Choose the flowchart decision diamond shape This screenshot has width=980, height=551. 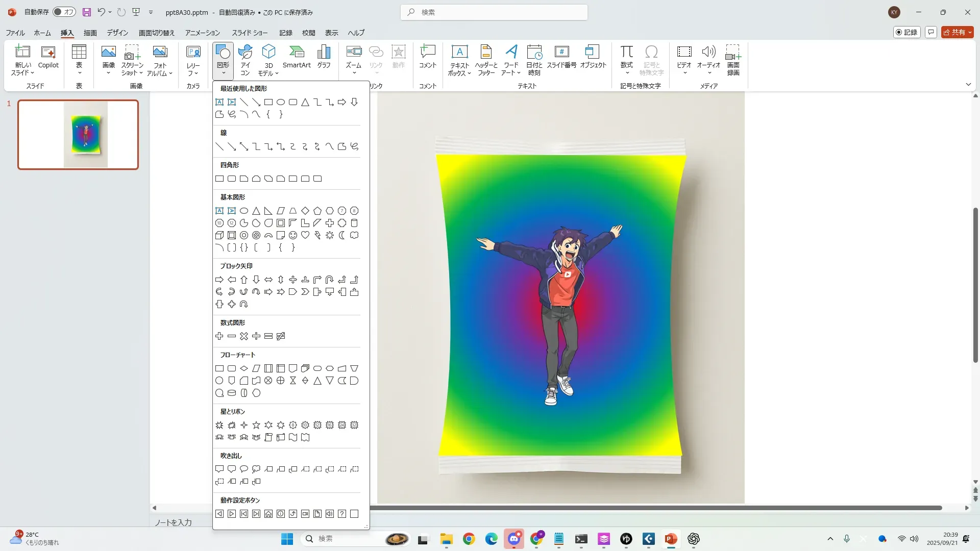(x=244, y=368)
